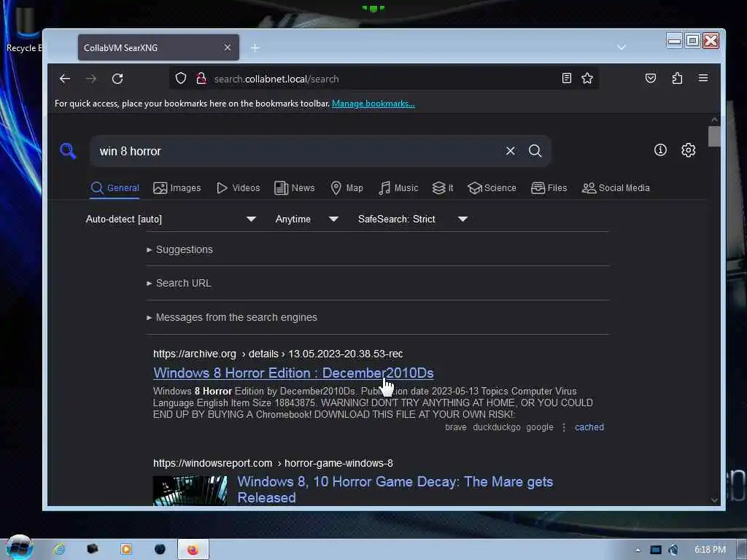
Task: Switch to the It tab
Action: pyautogui.click(x=443, y=187)
